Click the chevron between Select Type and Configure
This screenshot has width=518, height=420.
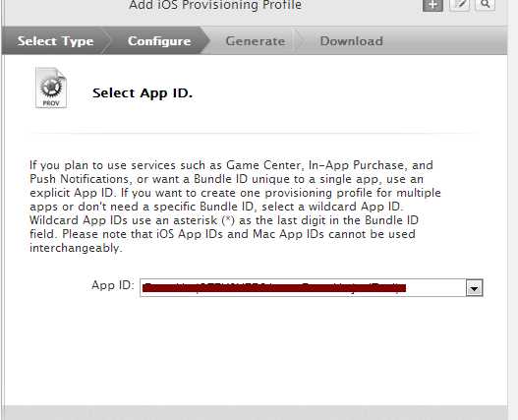[x=106, y=41]
